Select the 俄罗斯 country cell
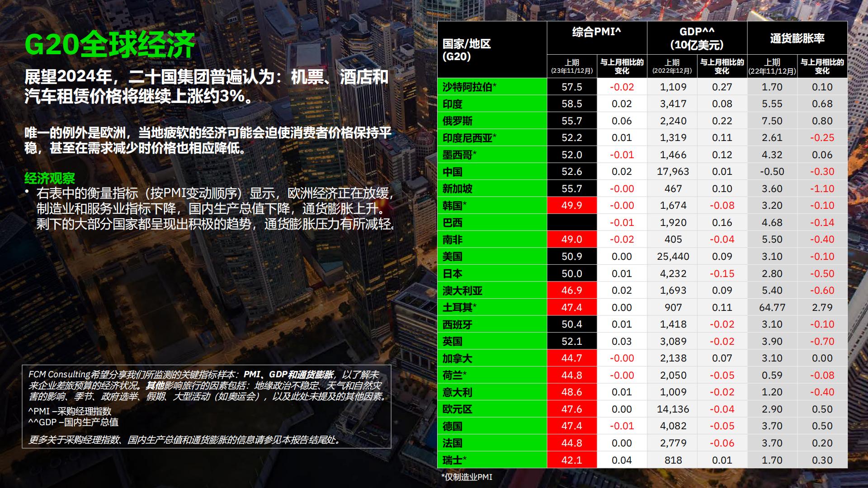Viewport: 868px width, 488px height. tap(492, 121)
